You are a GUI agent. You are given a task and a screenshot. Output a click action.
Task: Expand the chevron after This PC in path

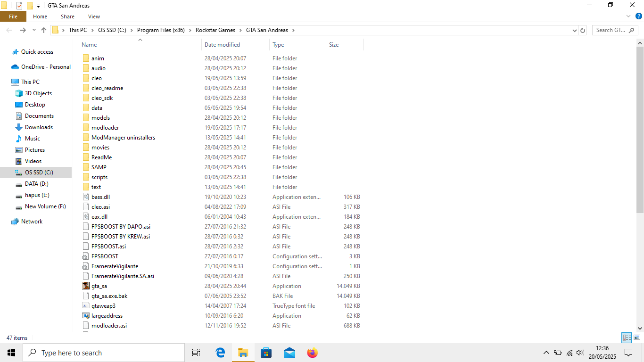(x=92, y=30)
